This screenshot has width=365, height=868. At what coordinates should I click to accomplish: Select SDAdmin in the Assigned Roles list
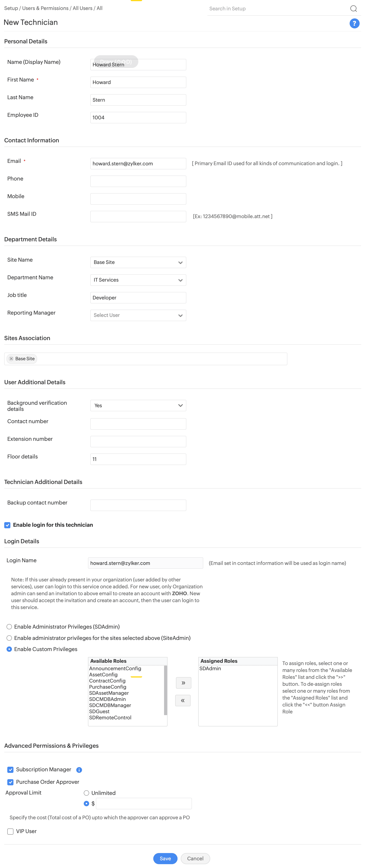[210, 669]
